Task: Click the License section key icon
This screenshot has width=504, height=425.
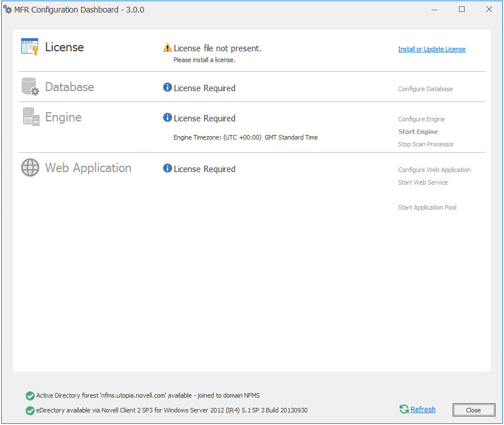Action: (30, 47)
